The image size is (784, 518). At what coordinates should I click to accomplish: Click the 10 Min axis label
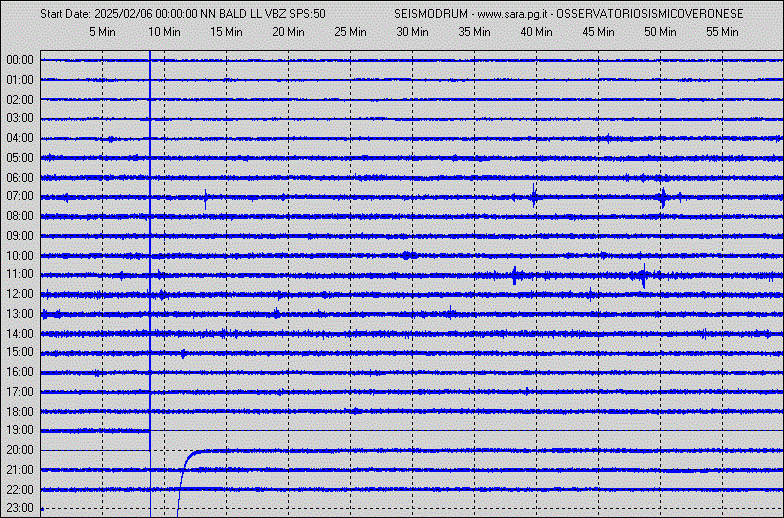point(164,32)
